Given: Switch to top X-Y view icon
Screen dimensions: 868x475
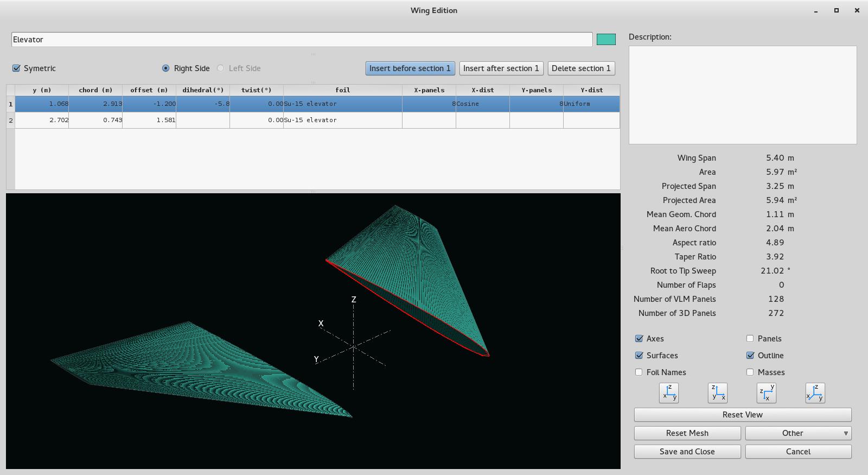Looking at the screenshot, I should (766, 392).
